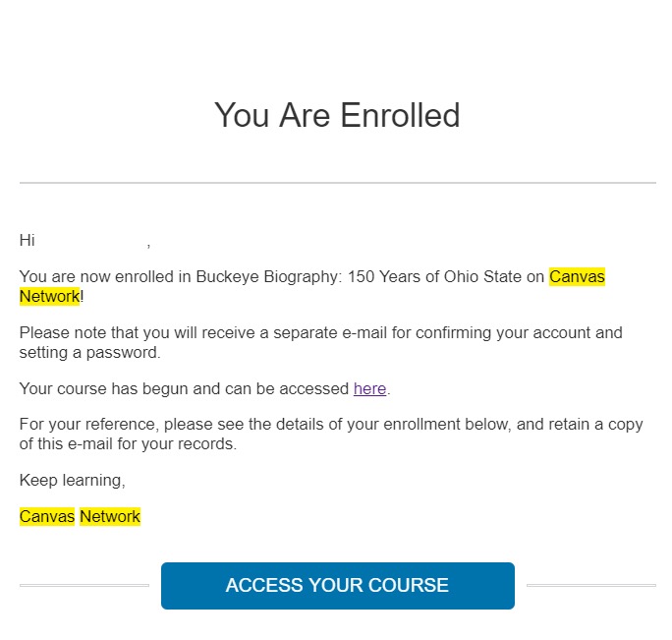This screenshot has height=640, width=672.
Task: Open the 'here' course access link
Action: (x=369, y=388)
